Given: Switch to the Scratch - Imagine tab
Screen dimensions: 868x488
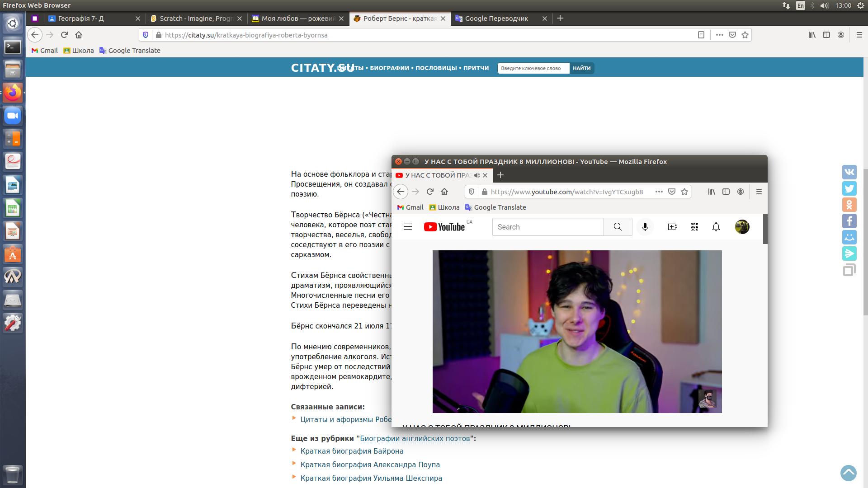Looking at the screenshot, I should point(196,19).
